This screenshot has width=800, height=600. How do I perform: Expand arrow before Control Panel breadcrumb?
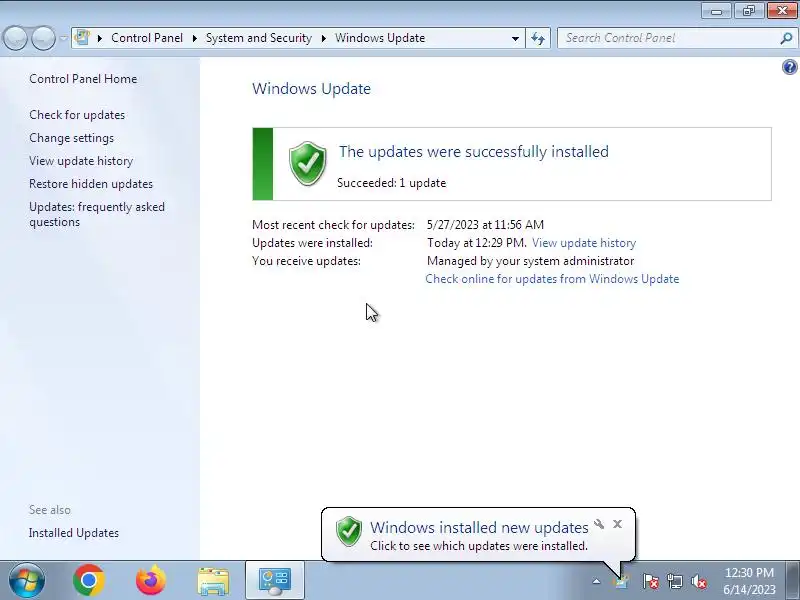[100, 38]
